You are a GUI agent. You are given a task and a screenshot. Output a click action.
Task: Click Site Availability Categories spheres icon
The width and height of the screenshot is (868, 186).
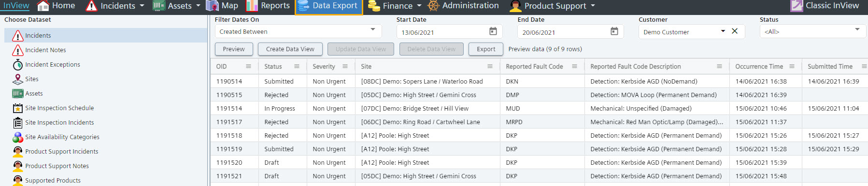(18, 137)
